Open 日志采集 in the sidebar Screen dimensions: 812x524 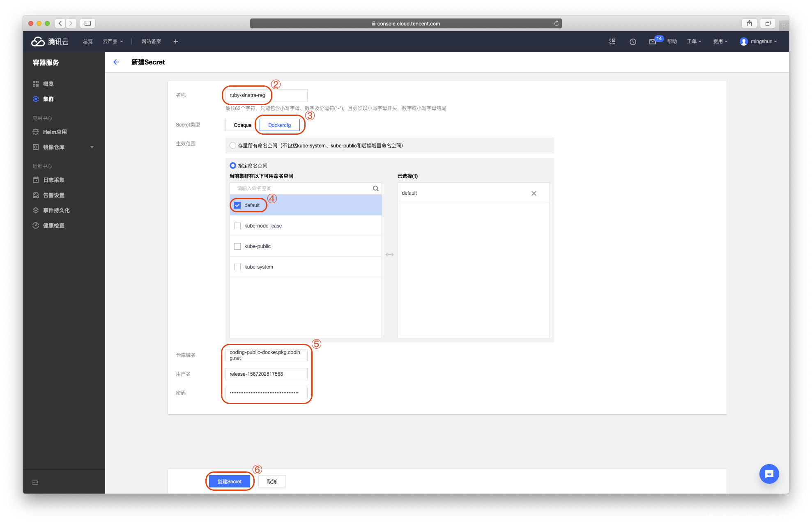pos(53,180)
